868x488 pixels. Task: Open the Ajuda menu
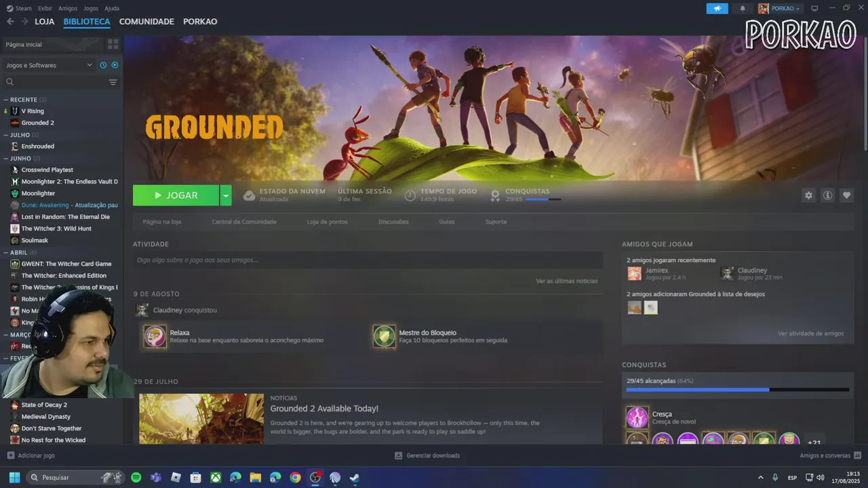112,8
